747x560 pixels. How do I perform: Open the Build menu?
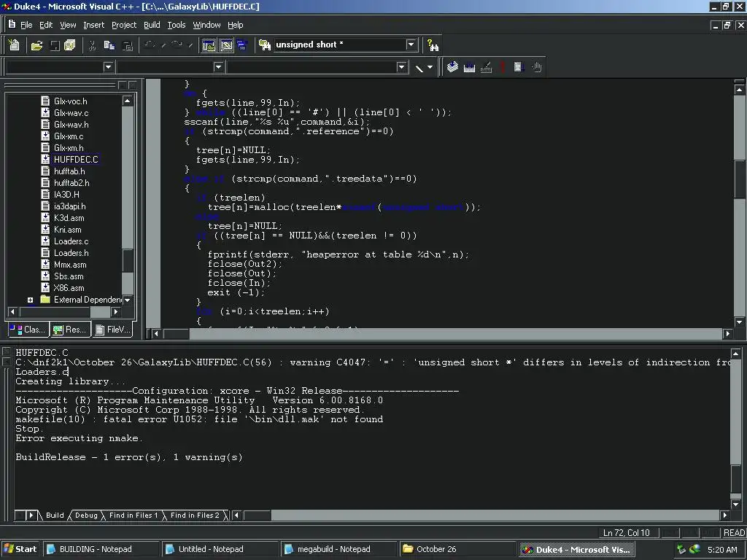point(152,25)
